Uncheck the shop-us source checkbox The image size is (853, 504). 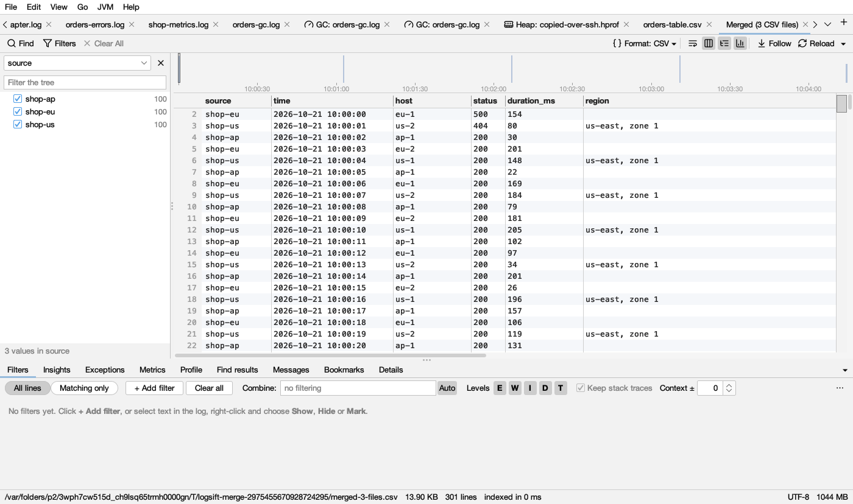(18, 124)
